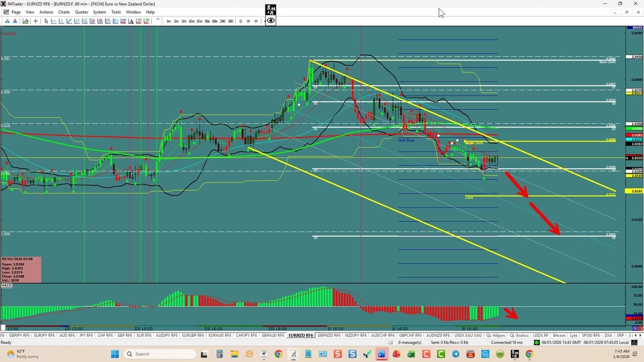
Task: Select the diagonal trend line drawing tool
Action: pyautogui.click(x=69, y=21)
